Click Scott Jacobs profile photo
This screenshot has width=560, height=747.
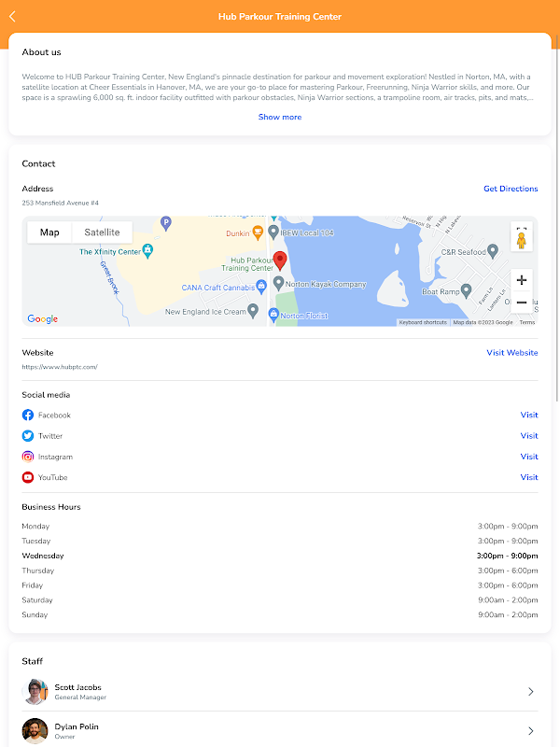point(35,692)
